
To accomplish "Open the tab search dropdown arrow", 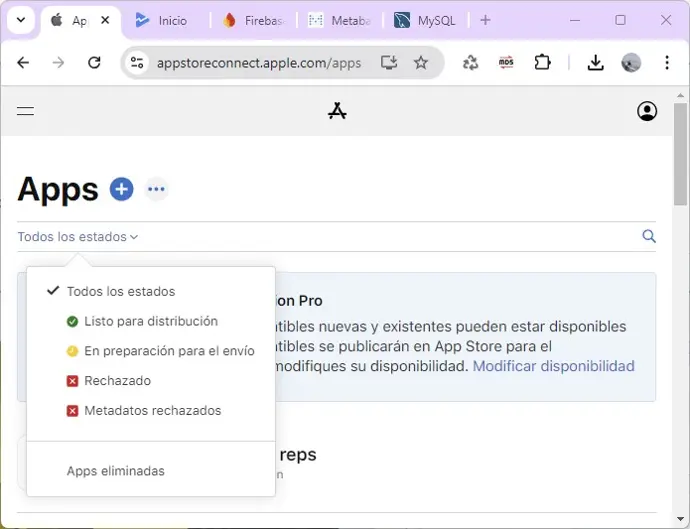I will point(21,20).
